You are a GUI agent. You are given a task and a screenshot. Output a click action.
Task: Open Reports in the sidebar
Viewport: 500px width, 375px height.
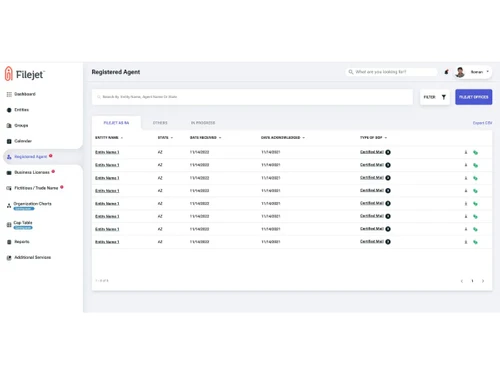[x=18, y=242]
